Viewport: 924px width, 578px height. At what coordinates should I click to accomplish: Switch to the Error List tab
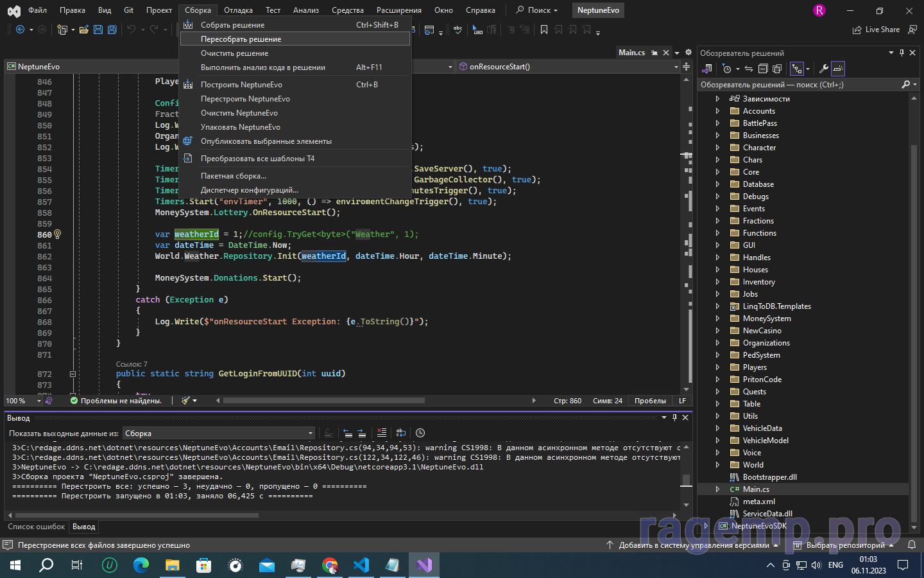click(x=36, y=527)
